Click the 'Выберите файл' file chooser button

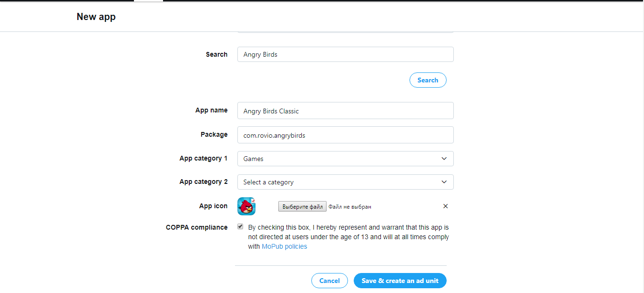[302, 206]
